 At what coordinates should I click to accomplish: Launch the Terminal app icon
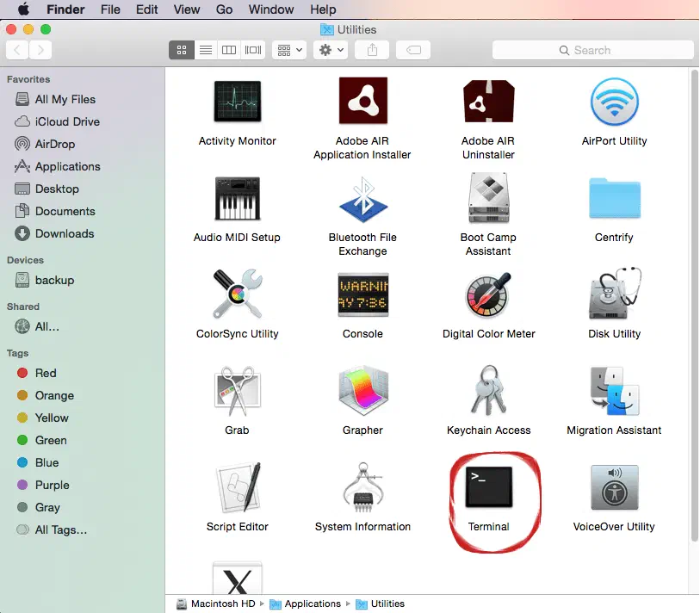click(488, 487)
